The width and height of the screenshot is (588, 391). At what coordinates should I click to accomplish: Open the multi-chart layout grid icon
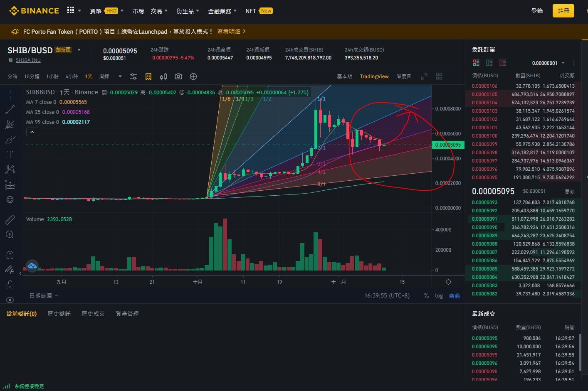[x=439, y=76]
